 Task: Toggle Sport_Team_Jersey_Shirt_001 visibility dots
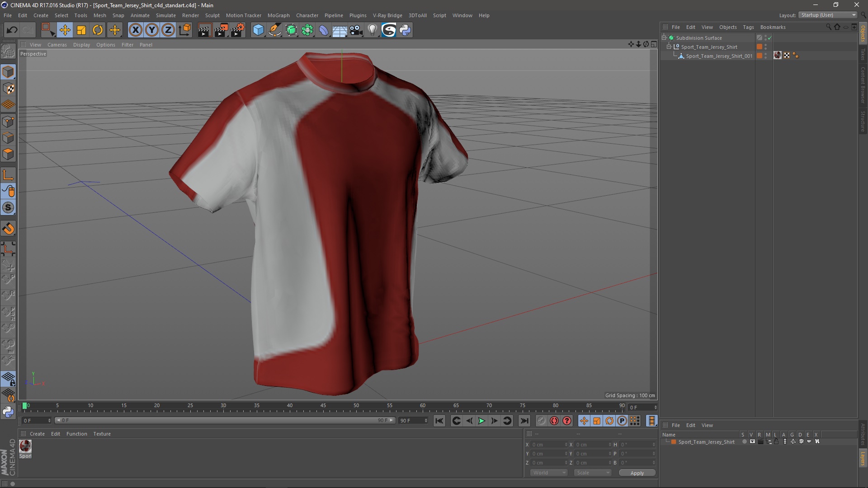coord(765,56)
